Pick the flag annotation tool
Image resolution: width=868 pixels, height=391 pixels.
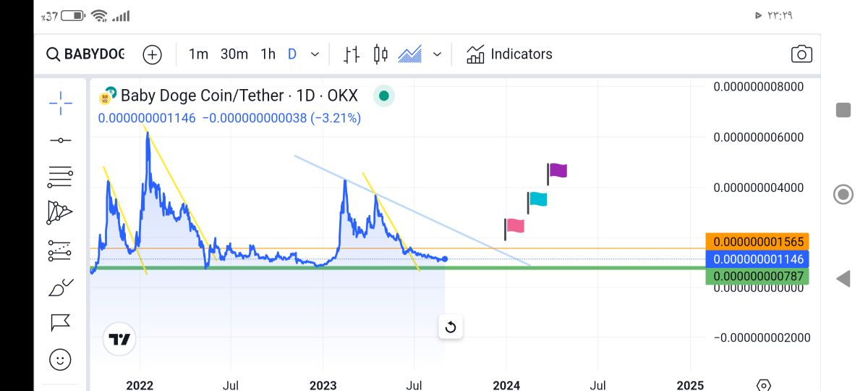tap(61, 322)
